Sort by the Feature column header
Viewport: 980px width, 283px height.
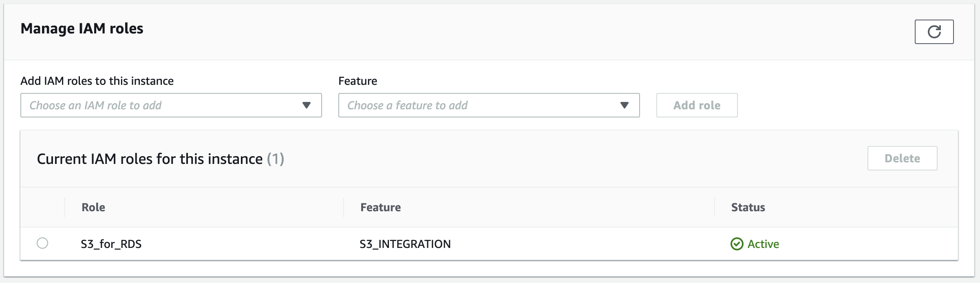pos(380,208)
